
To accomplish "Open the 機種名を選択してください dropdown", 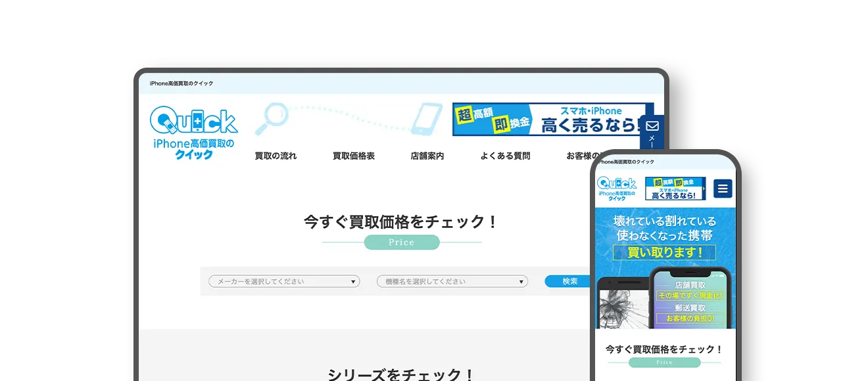I will point(452,280).
